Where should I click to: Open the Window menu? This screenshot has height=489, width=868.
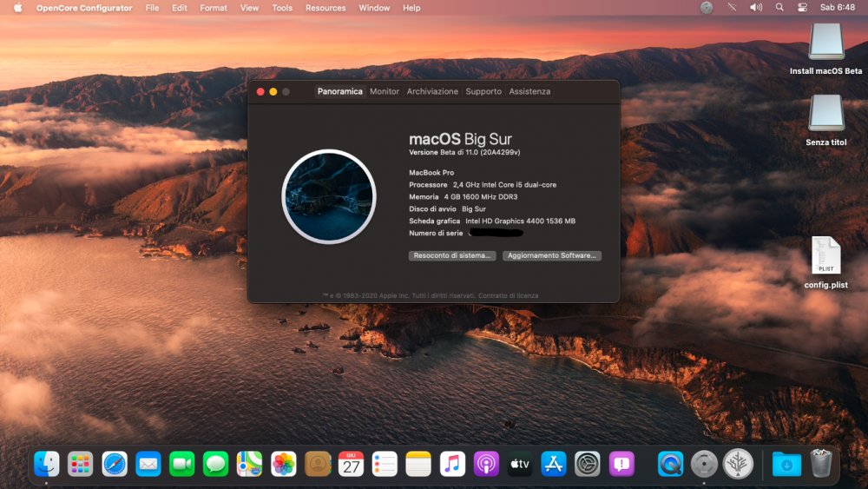[374, 8]
